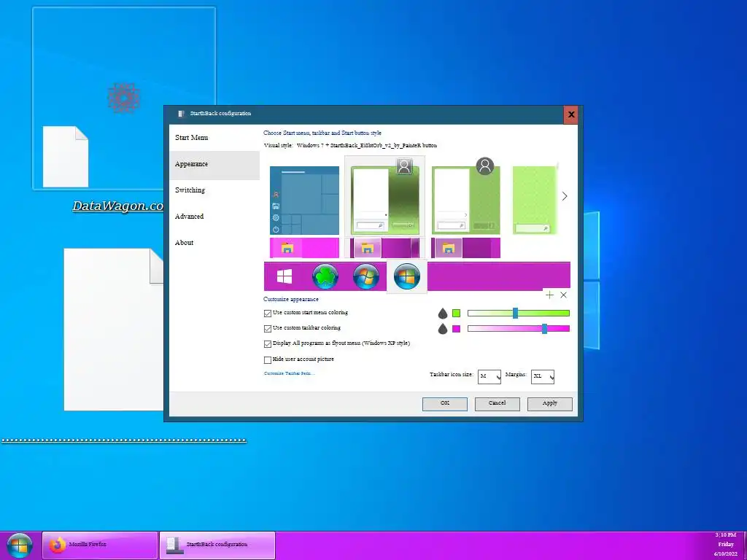Close the StartIsBack configuration dialog
747x560 pixels.
point(570,114)
